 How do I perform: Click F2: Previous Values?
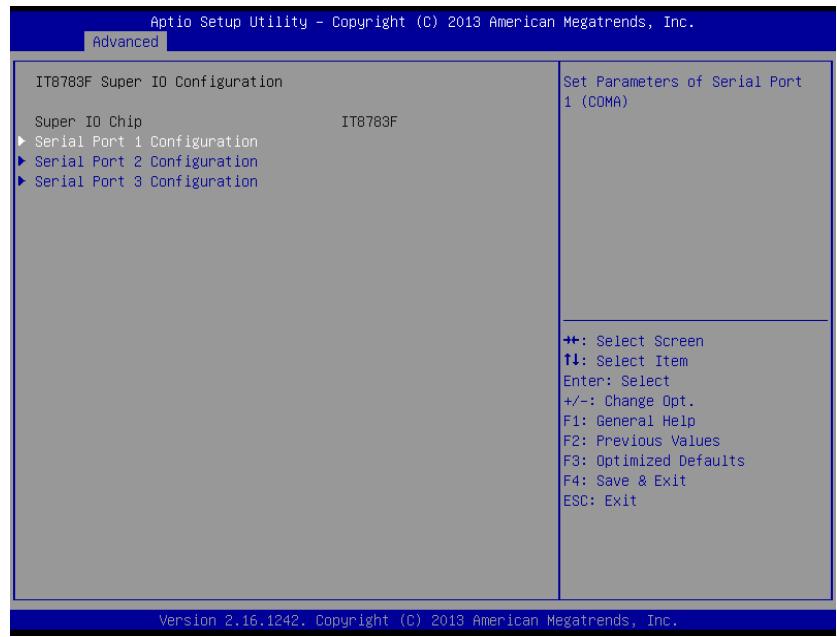pos(642,441)
